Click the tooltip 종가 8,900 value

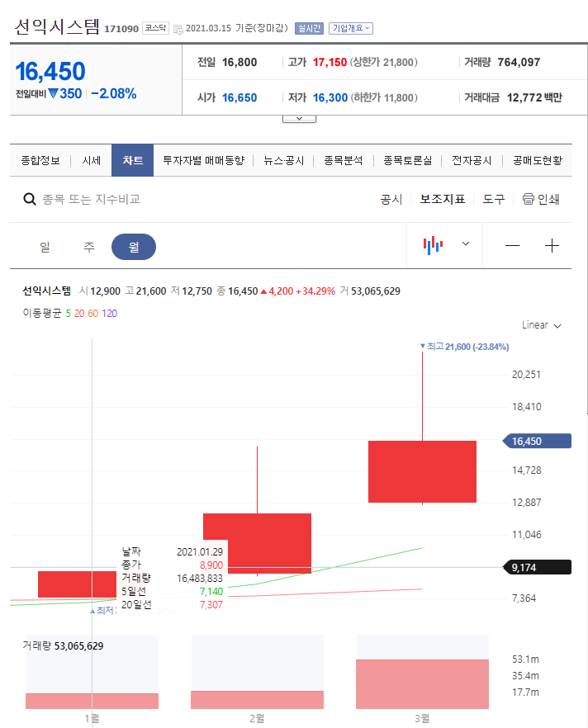211,565
